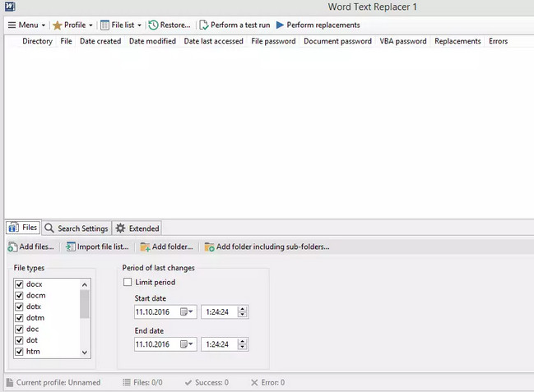Open the Start date calendar picker
The height and width of the screenshot is (392, 534).
(188, 311)
